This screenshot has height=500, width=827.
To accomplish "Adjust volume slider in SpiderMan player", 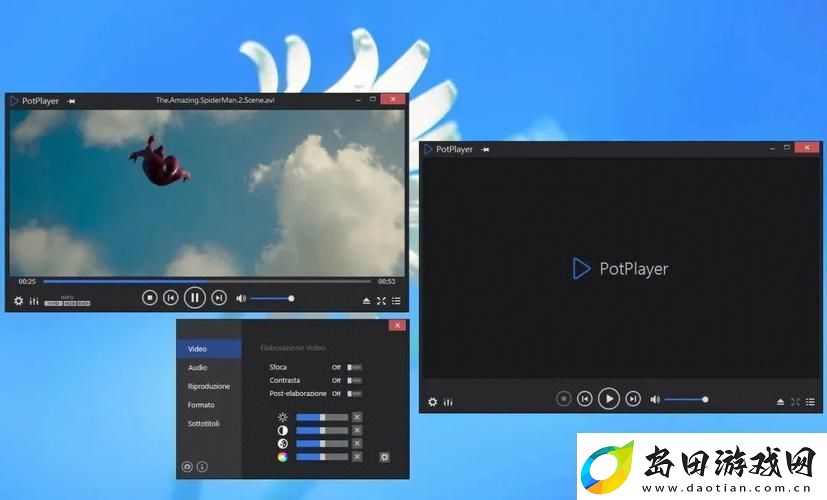I will pyautogui.click(x=272, y=299).
